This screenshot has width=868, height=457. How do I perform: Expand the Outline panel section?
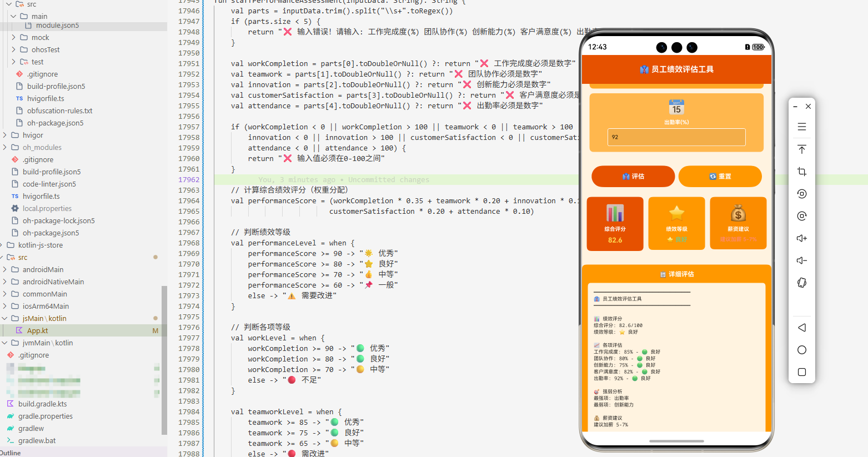[x=11, y=453]
